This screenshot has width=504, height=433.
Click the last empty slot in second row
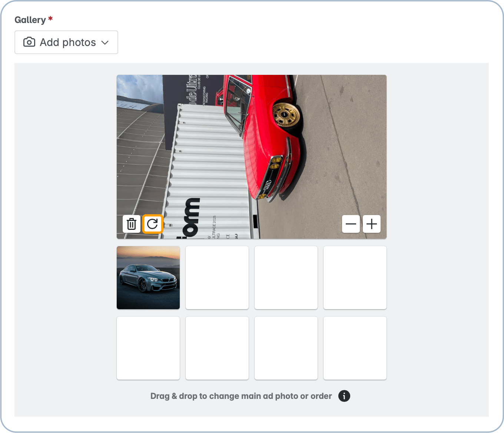355,348
